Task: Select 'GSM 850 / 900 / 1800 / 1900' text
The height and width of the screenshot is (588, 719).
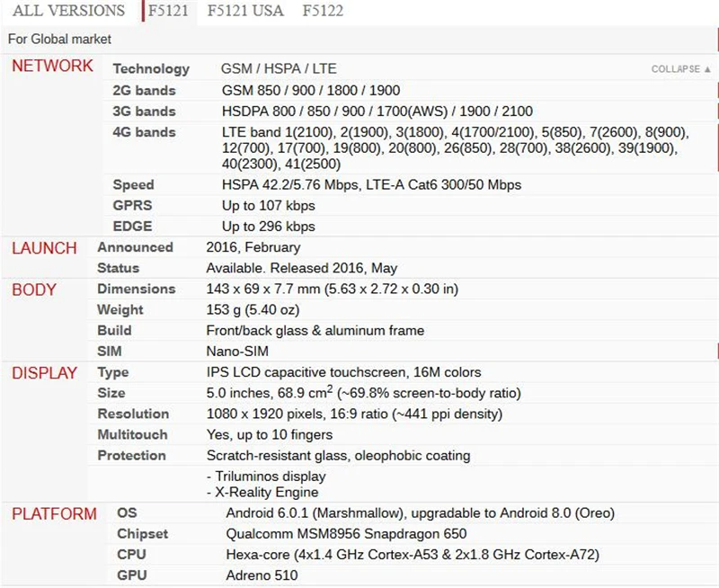Action: click(x=311, y=90)
